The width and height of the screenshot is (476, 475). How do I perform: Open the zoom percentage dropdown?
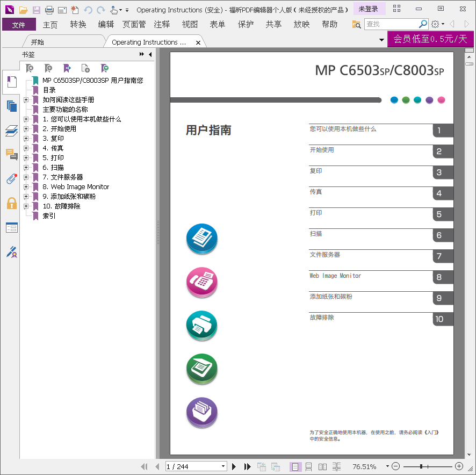pyautogui.click(x=387, y=466)
